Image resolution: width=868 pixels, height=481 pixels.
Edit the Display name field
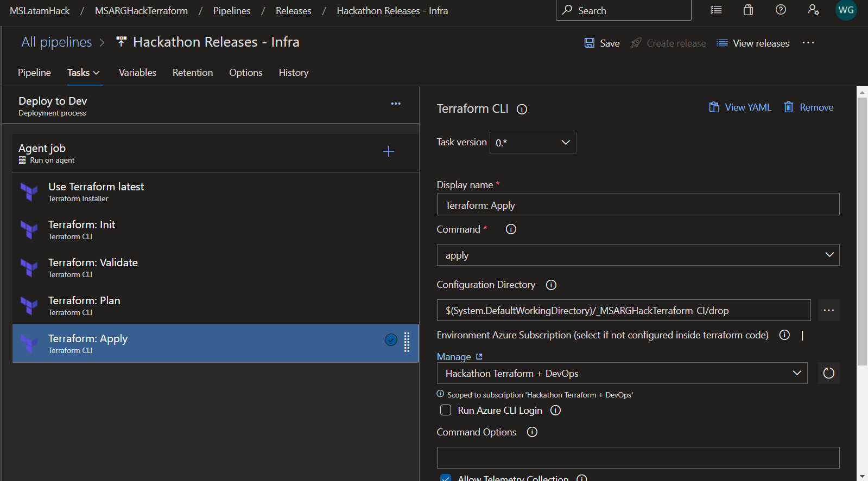(638, 205)
